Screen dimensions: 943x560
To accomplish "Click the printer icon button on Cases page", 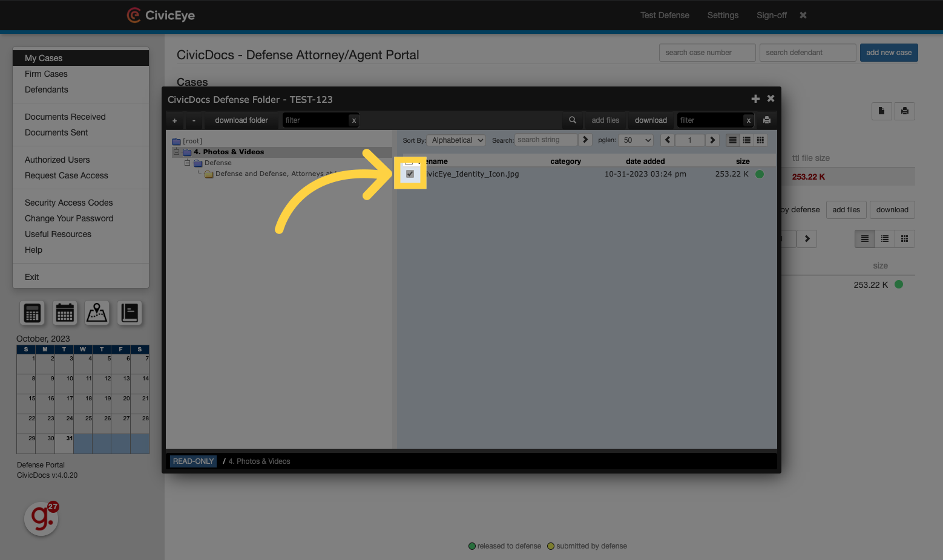I will click(x=905, y=111).
